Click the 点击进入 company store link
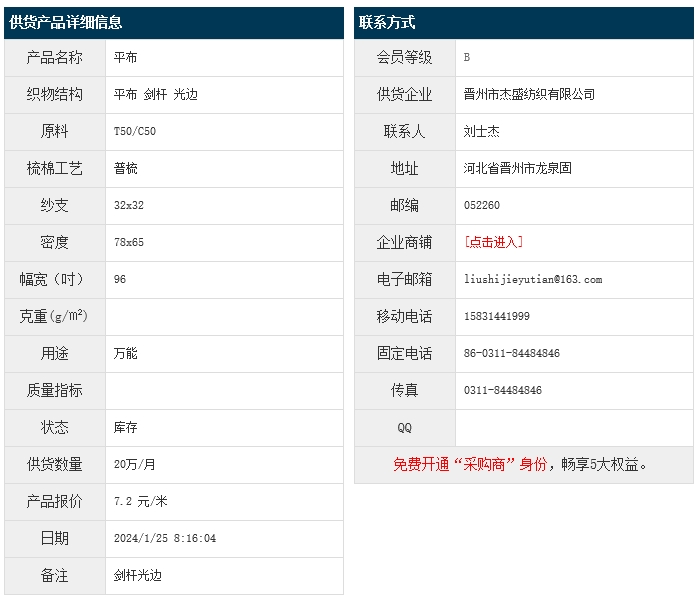 tap(494, 242)
